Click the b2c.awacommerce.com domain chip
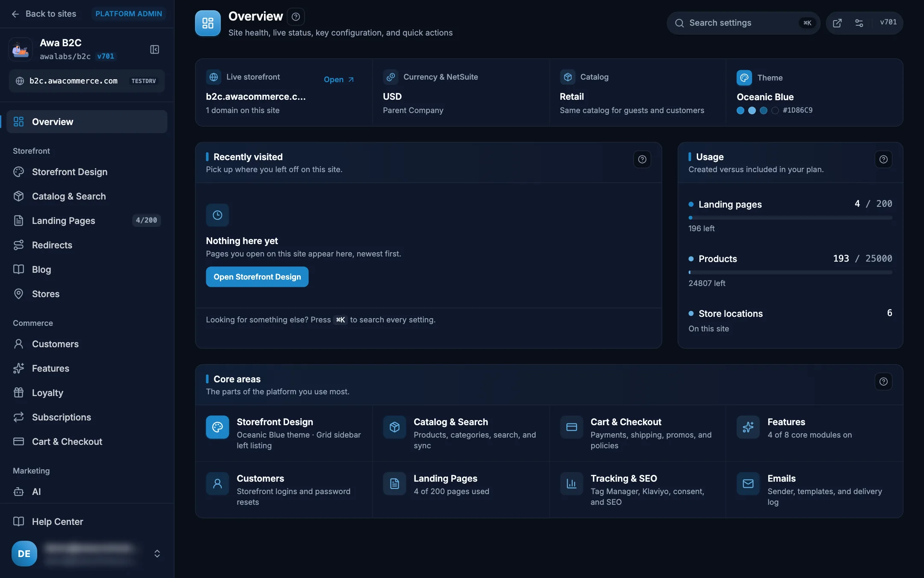The width and height of the screenshot is (924, 578). [x=87, y=81]
